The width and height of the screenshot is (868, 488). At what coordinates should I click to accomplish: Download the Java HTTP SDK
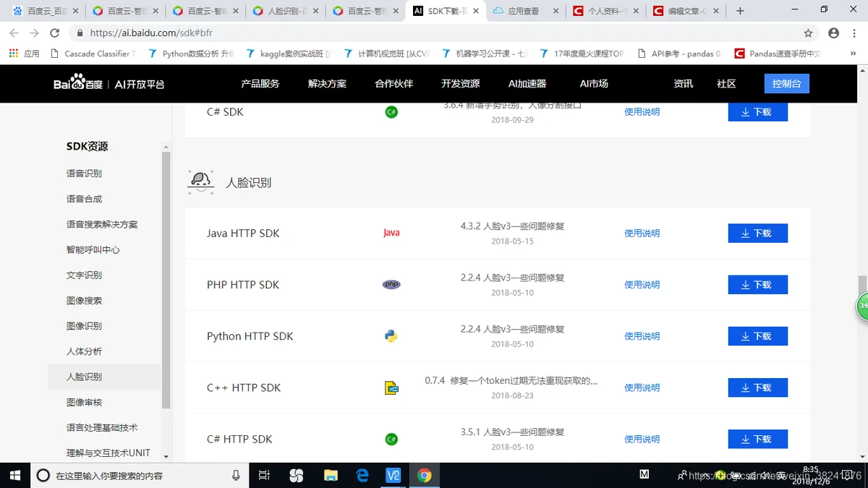pyautogui.click(x=757, y=234)
